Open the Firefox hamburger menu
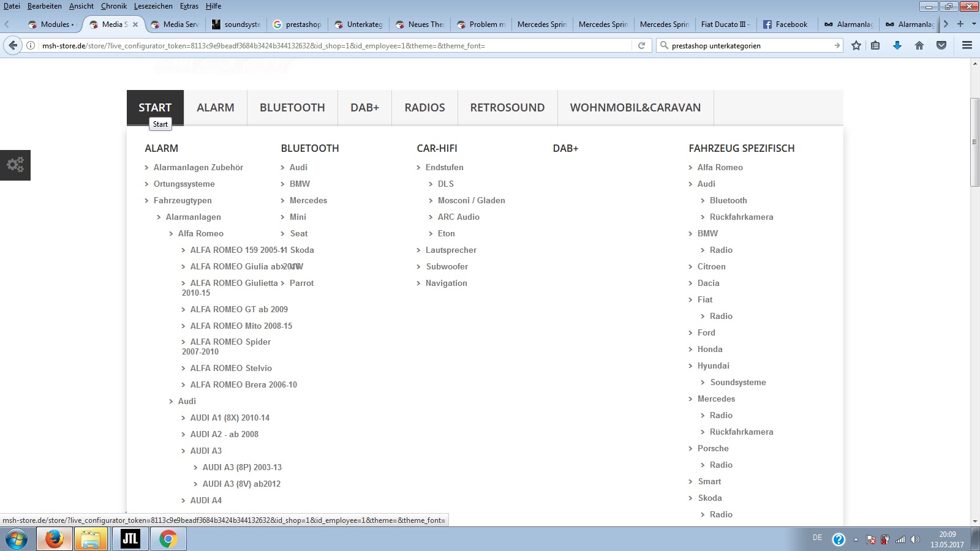The width and height of the screenshot is (980, 551). pos(967,45)
